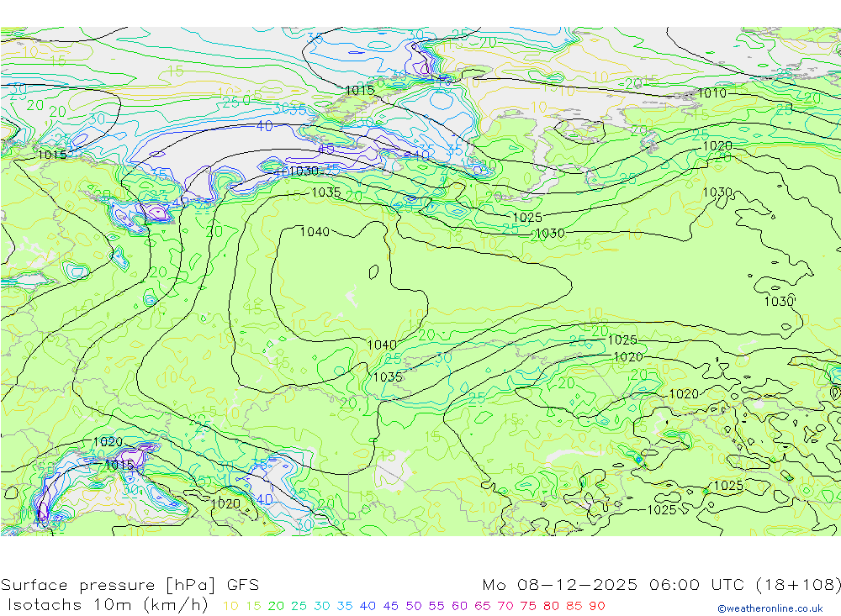Click the 'Isotachs 10m (km/h)' legend label
841x616 pixels.
point(108,605)
